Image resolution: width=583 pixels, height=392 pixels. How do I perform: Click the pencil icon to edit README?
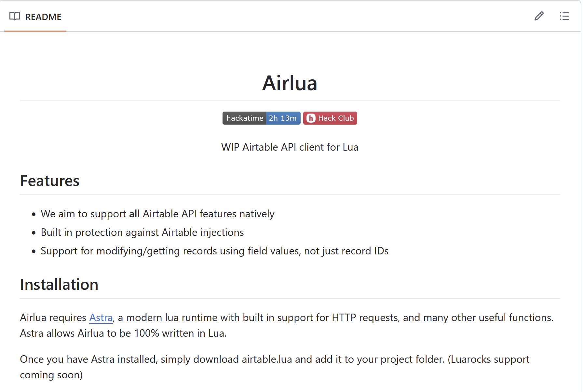(x=539, y=16)
